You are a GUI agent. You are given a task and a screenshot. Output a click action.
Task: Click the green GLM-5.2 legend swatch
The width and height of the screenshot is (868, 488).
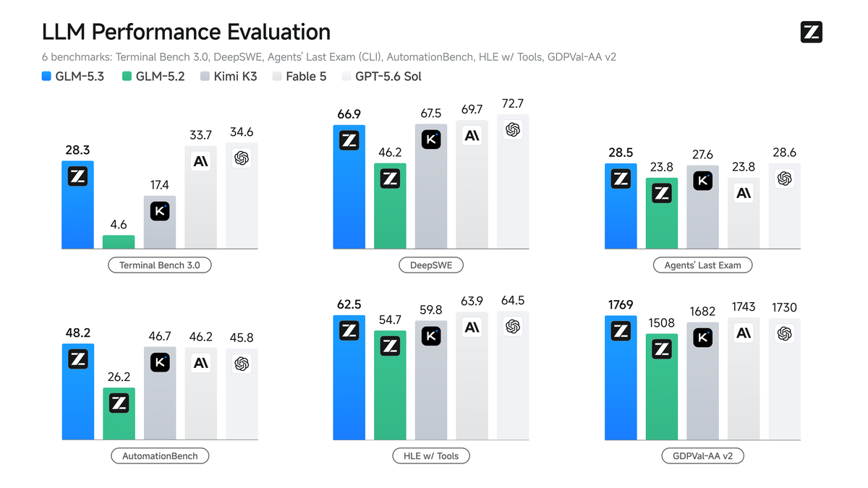click(x=127, y=76)
